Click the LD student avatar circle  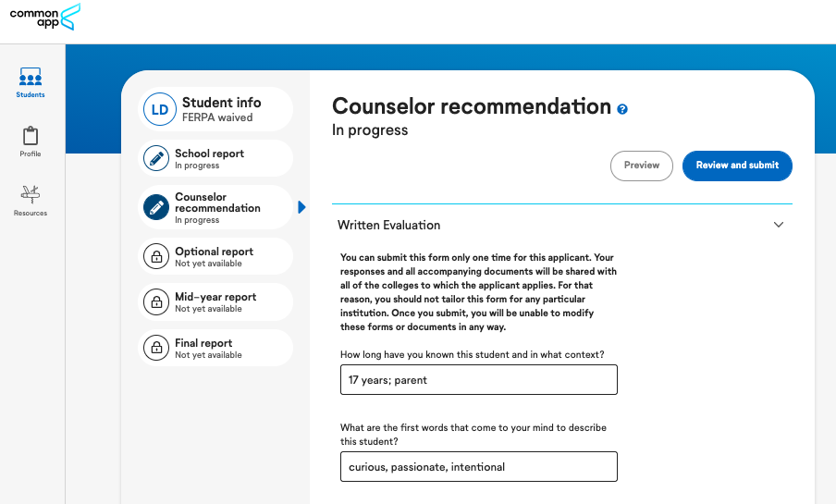(x=160, y=109)
